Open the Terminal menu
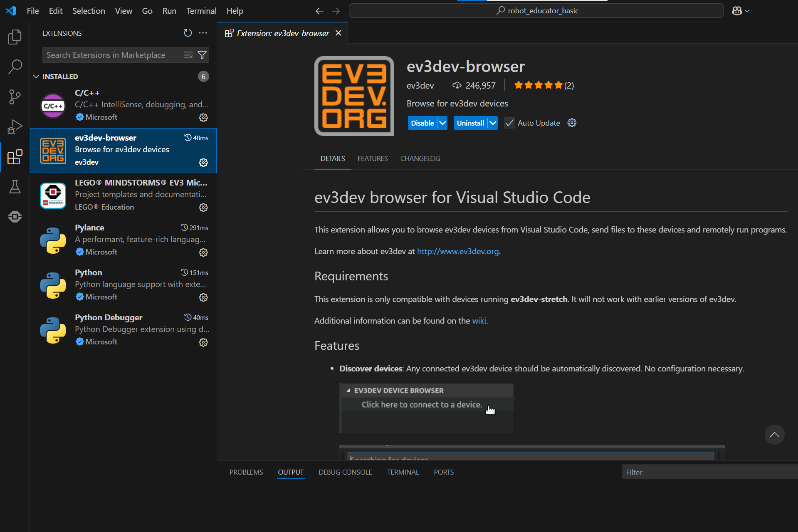 tap(201, 11)
